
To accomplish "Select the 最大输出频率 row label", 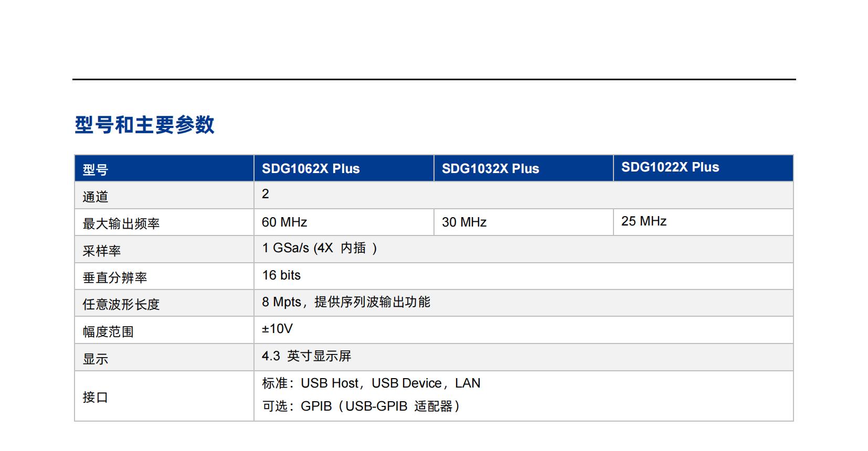I will click(x=121, y=224).
